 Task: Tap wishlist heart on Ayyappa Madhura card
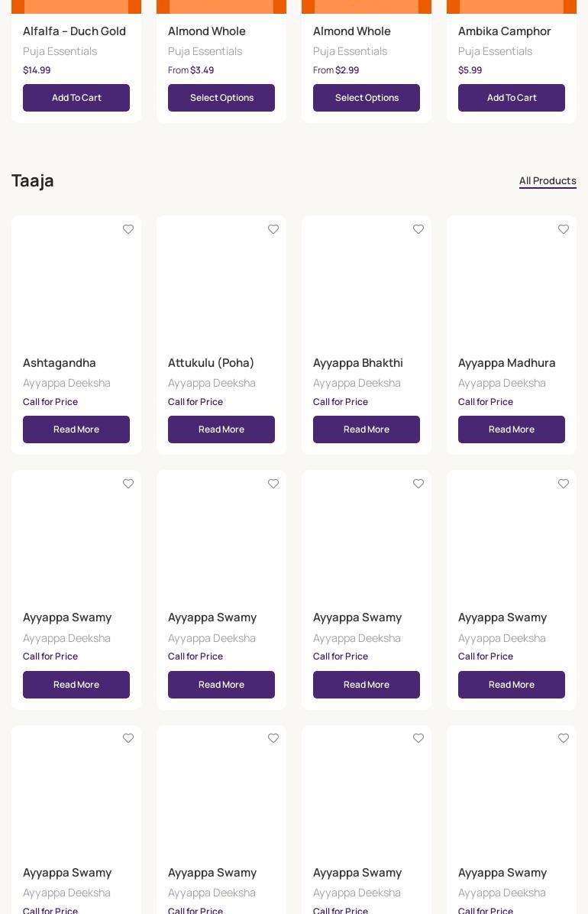[x=564, y=229]
